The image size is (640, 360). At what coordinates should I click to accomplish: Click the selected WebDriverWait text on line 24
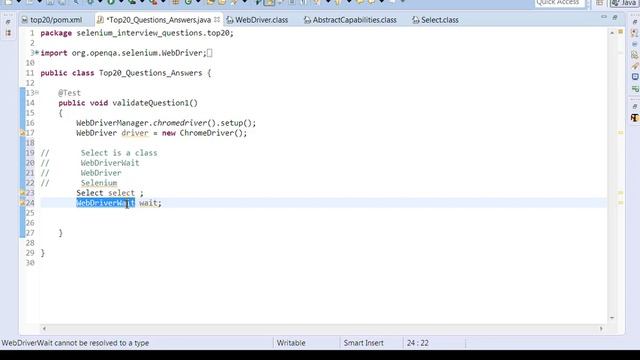tap(106, 203)
